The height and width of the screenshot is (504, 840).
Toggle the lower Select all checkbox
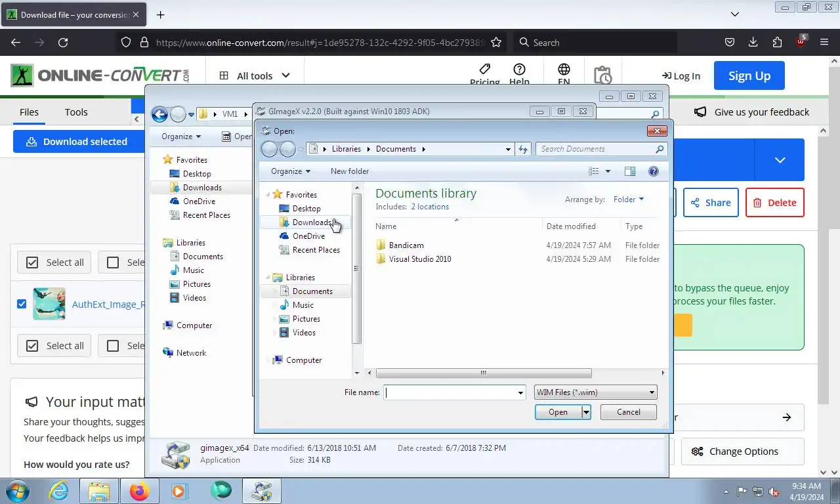pyautogui.click(x=32, y=346)
